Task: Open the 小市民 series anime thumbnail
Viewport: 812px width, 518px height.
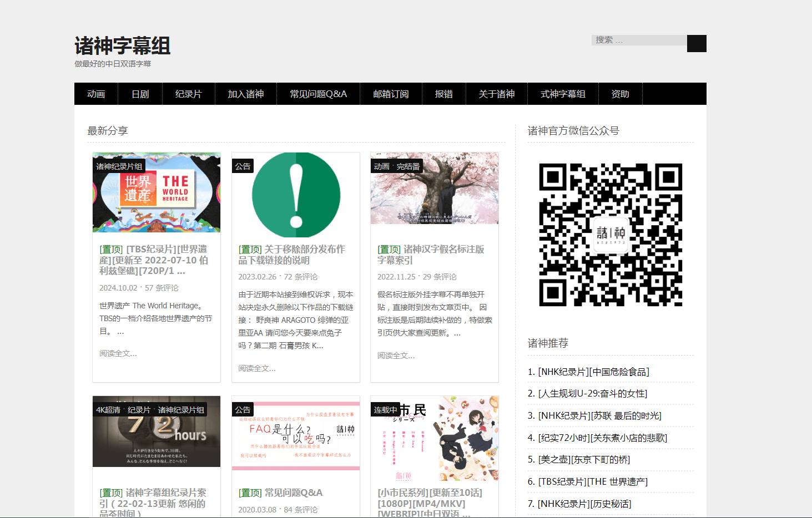Action: tap(435, 438)
